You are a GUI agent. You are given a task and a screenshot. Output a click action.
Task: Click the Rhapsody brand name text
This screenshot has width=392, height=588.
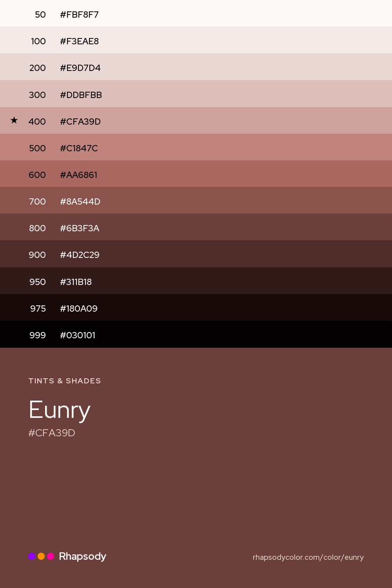[82, 557]
